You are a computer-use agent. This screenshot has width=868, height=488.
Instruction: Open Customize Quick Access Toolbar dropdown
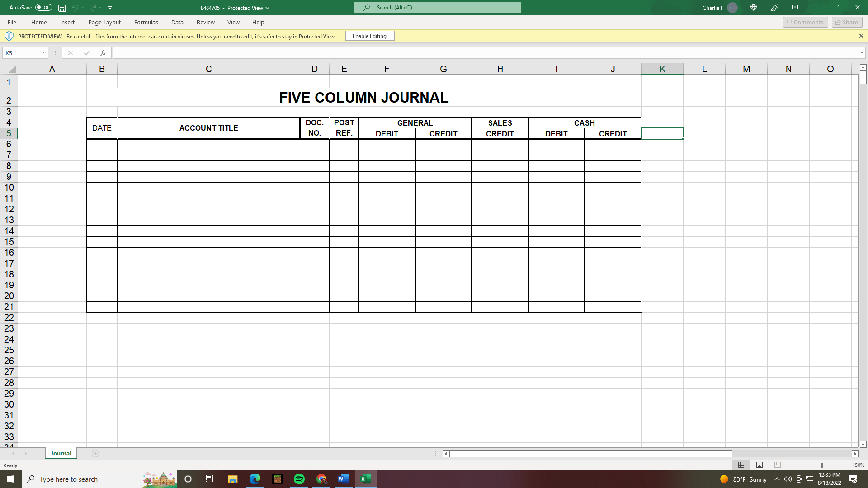point(110,8)
